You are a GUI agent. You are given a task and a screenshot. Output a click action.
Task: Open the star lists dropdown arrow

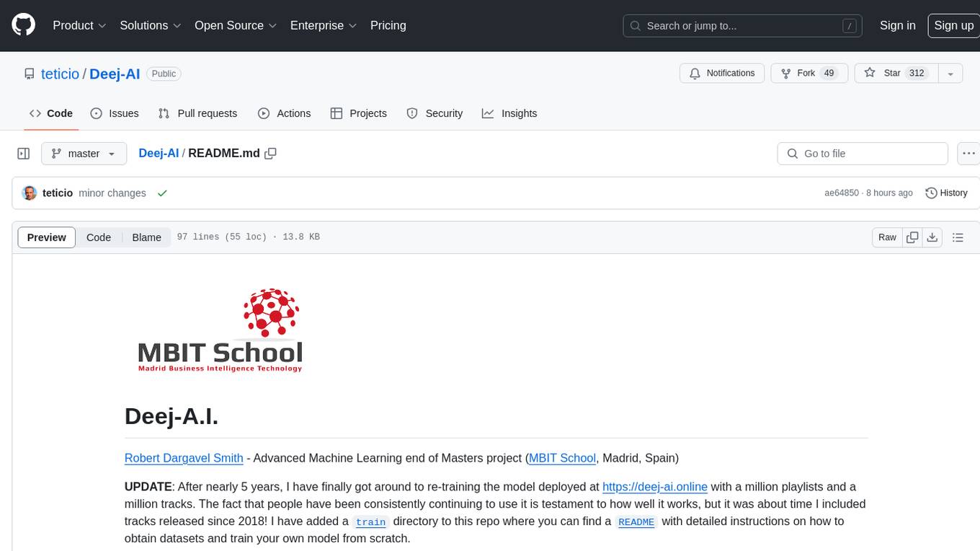click(951, 74)
